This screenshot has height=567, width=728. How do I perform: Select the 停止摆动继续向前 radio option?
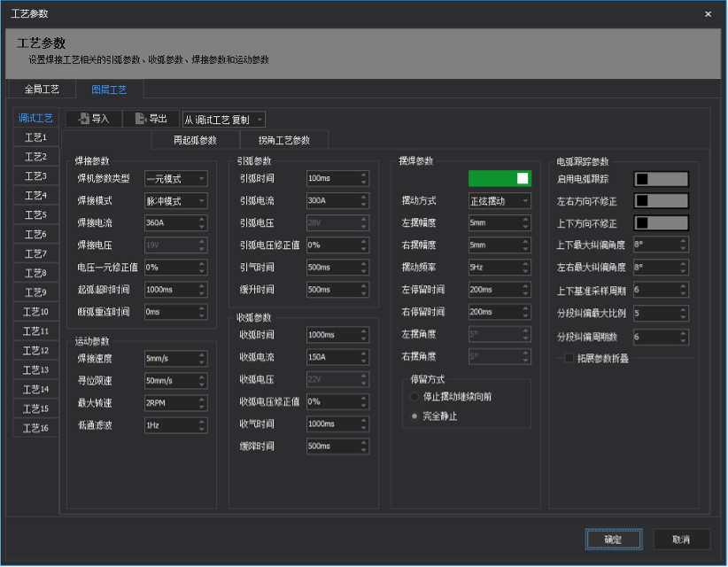(415, 397)
